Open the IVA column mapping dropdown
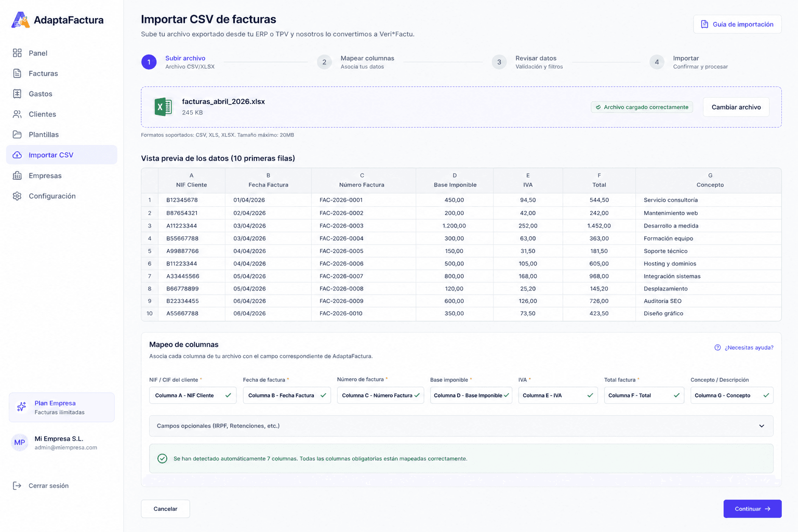Image resolution: width=798 pixels, height=532 pixels. tap(558, 395)
